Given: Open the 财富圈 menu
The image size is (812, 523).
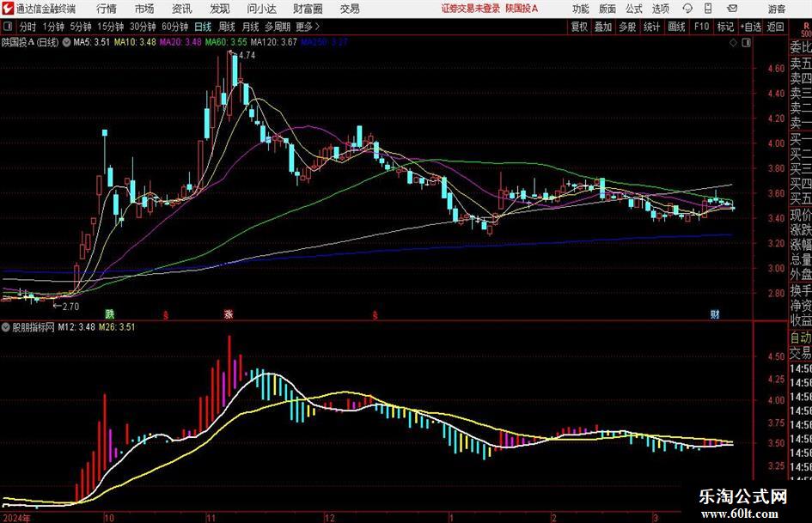Looking at the screenshot, I should coord(308,9).
